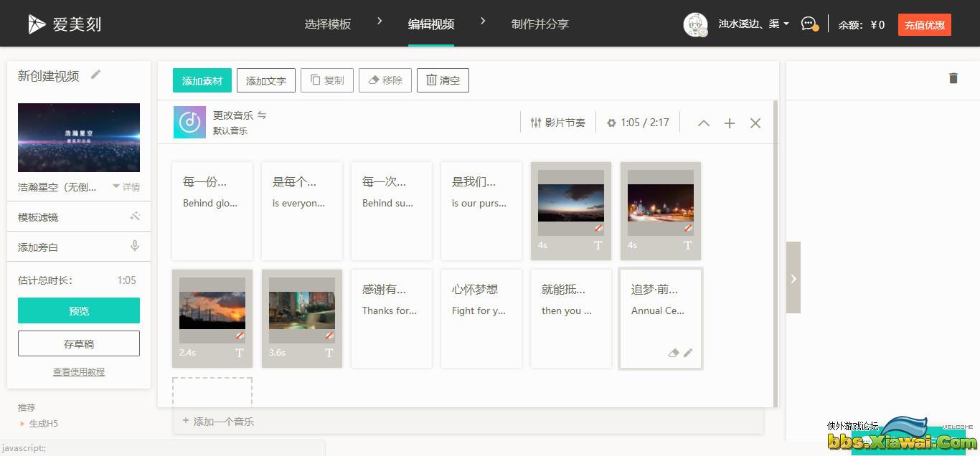Click pencil edit icon on 追梦·前 card
980x456 pixels.
pos(688,353)
